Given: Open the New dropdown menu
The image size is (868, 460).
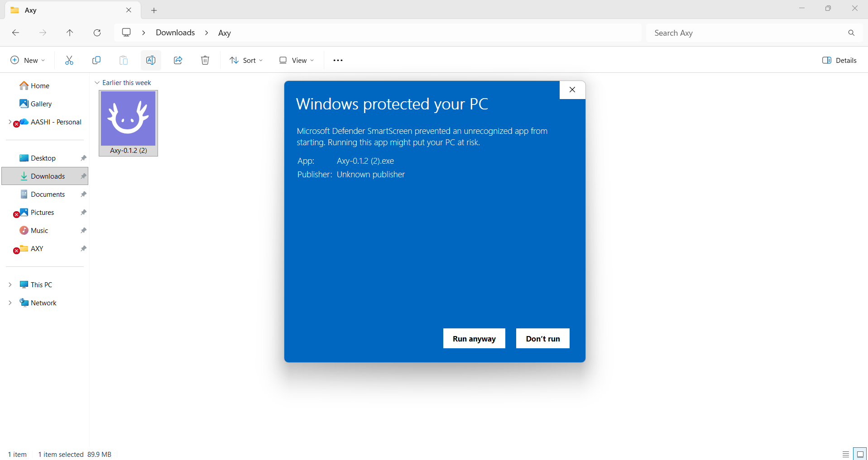Looking at the screenshot, I should (28, 60).
